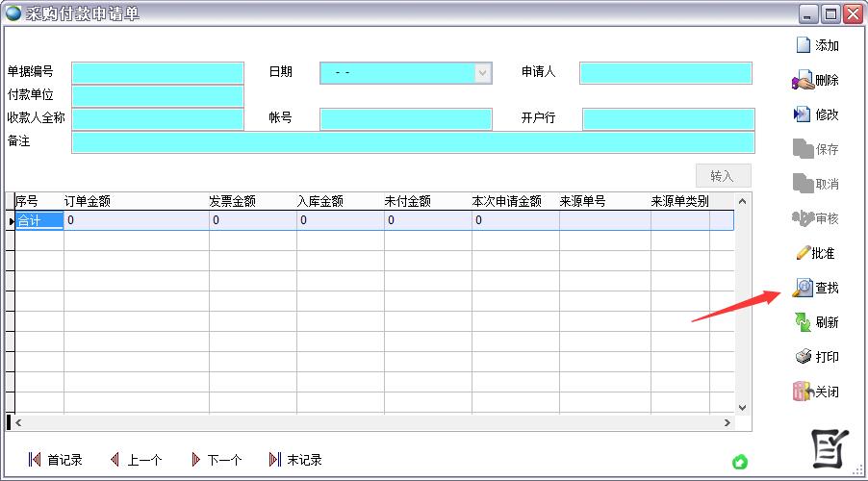Viewport: 868px width, 481px height.
Task: Print the form using 打印
Action: click(x=803, y=357)
